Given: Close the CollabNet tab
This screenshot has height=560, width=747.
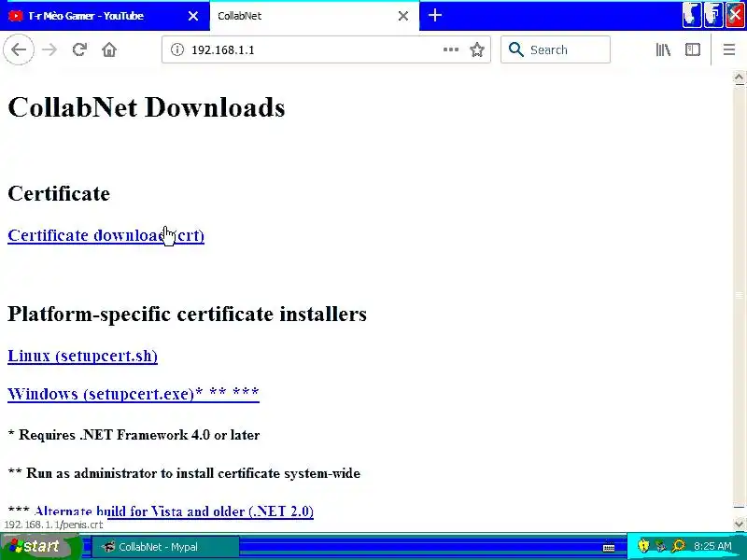Looking at the screenshot, I should (403, 16).
